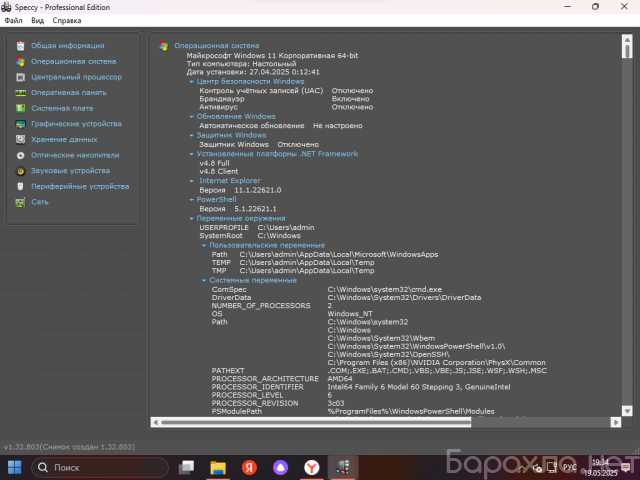
Task: Open Алиса assistant on taskbar
Action: (280, 467)
